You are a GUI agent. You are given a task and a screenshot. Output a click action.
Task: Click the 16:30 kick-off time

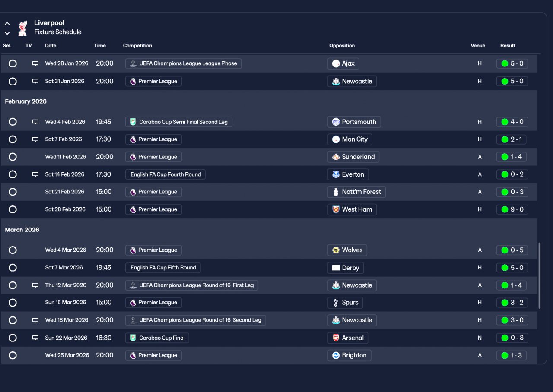tap(104, 338)
